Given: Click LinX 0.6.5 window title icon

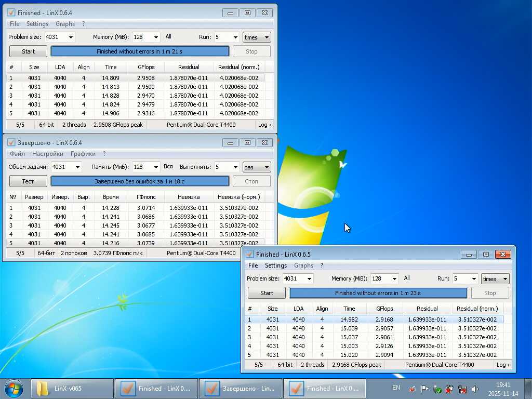Looking at the screenshot, I should 250,254.
